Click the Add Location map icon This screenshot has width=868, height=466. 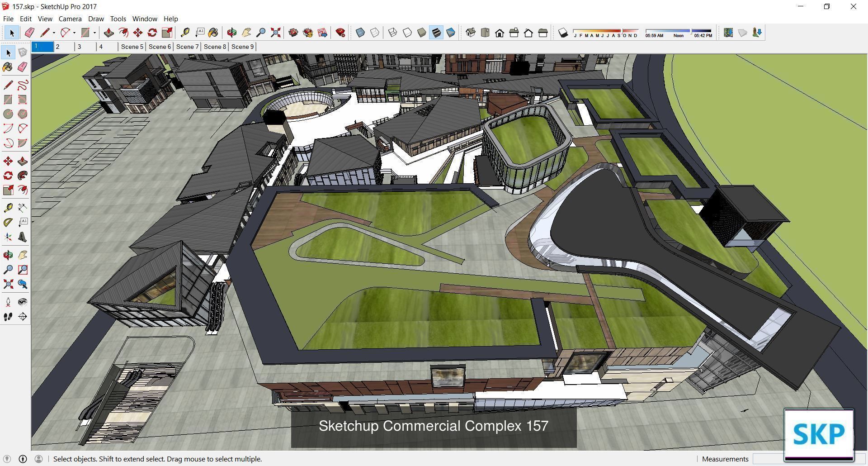click(728, 33)
